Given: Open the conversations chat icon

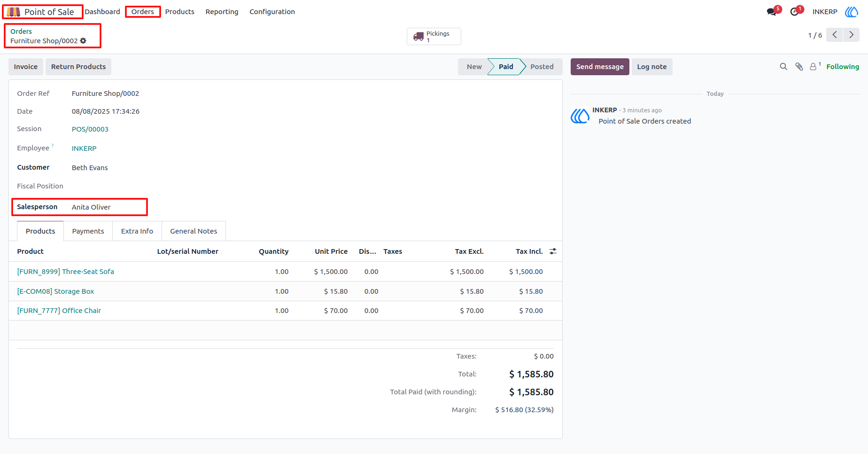Looking at the screenshot, I should pyautogui.click(x=771, y=12).
